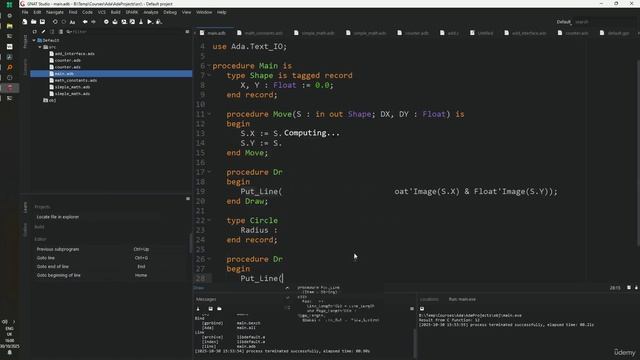Select math_constants.ads in project tree
Viewport: 640px width, 360px height.
76,80
